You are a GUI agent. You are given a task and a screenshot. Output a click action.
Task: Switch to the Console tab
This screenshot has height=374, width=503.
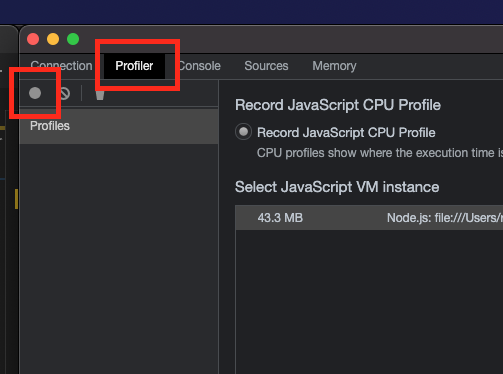[x=199, y=66]
